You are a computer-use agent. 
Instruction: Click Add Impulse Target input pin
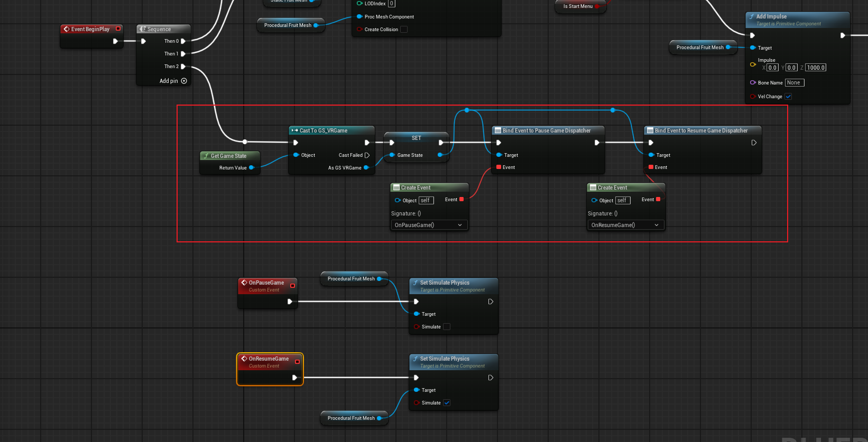753,48
